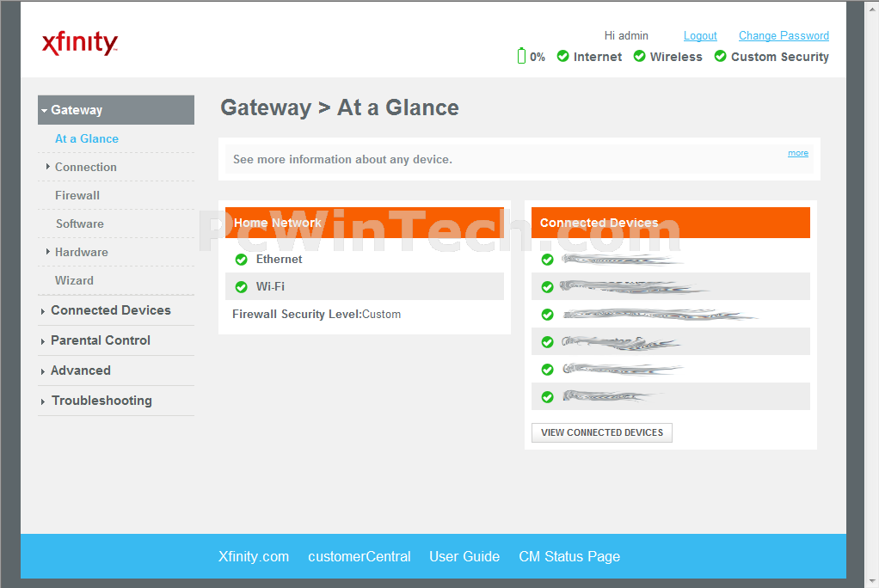Click the green check beside Wireless
The width and height of the screenshot is (879, 588).
pyautogui.click(x=639, y=56)
